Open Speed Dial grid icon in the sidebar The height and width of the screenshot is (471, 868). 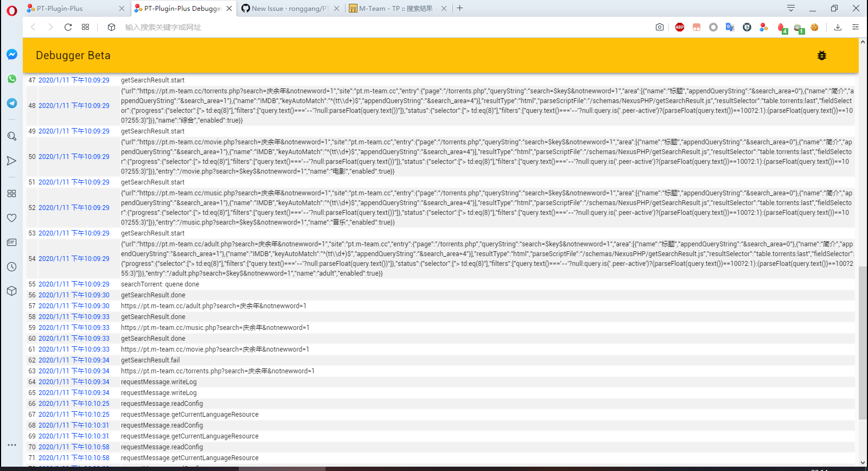(12, 194)
